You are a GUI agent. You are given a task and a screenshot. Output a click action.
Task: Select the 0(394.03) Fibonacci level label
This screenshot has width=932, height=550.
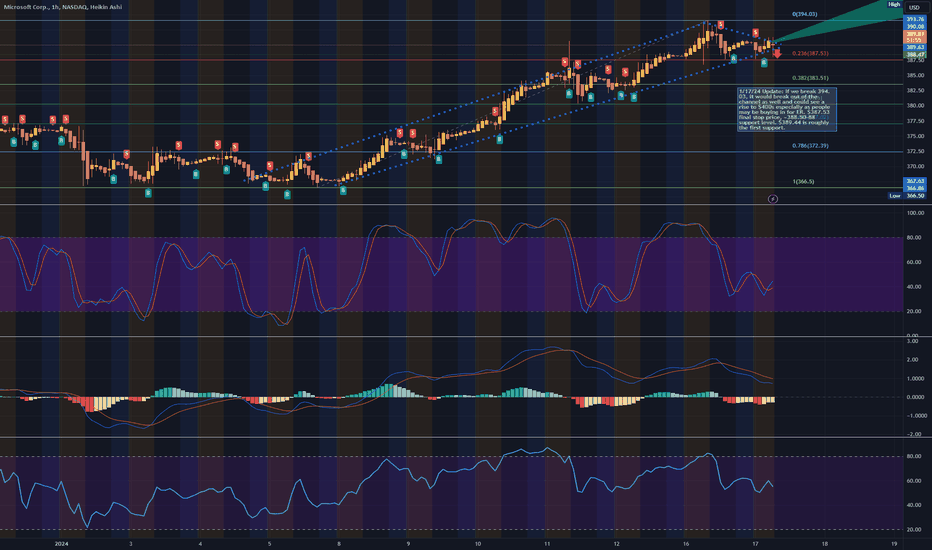click(805, 14)
